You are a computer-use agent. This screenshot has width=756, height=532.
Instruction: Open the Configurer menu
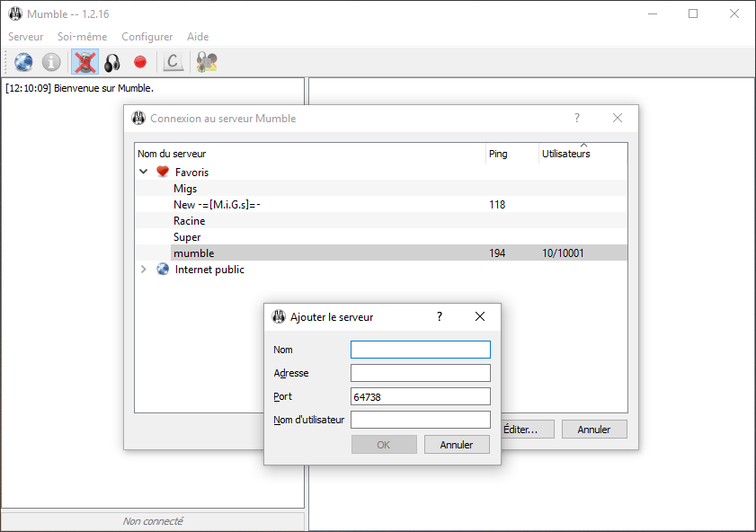(147, 37)
